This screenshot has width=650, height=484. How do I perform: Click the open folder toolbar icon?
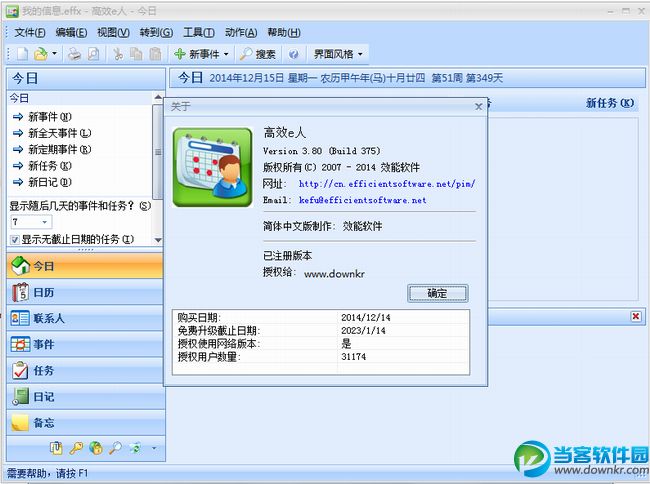point(41,54)
